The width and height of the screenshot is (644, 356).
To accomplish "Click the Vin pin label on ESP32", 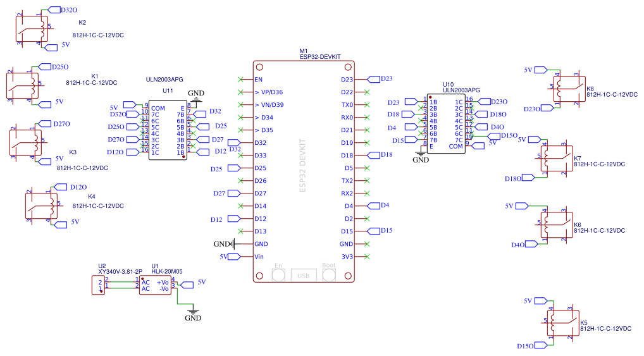I will (x=259, y=257).
